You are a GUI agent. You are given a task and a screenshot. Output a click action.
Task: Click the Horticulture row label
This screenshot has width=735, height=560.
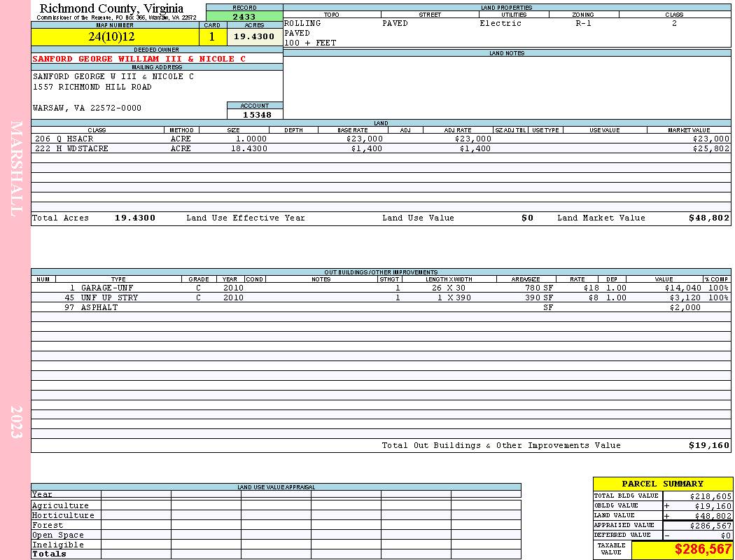[63, 515]
